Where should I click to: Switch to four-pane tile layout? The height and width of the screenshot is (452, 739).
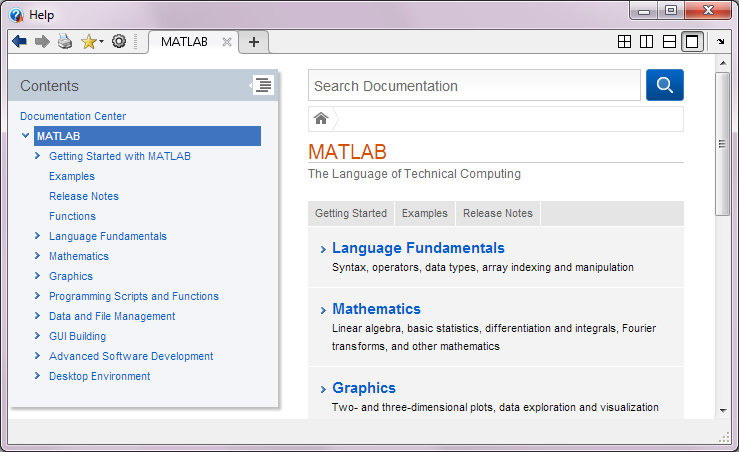point(624,41)
